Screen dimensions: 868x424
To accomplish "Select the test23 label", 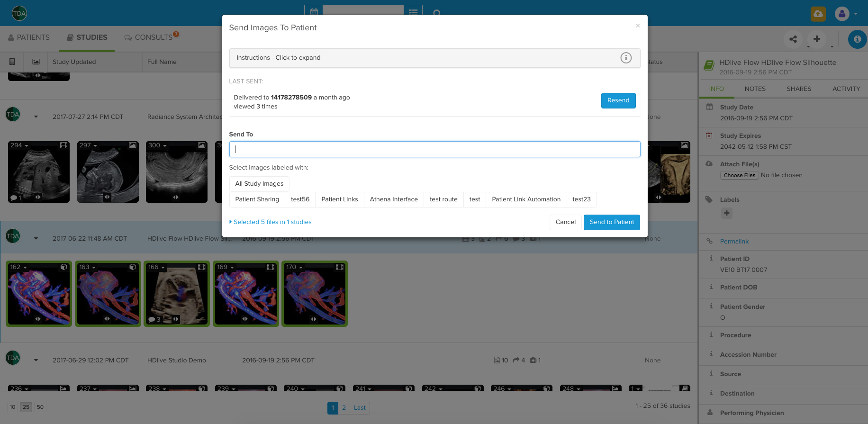I will (581, 199).
